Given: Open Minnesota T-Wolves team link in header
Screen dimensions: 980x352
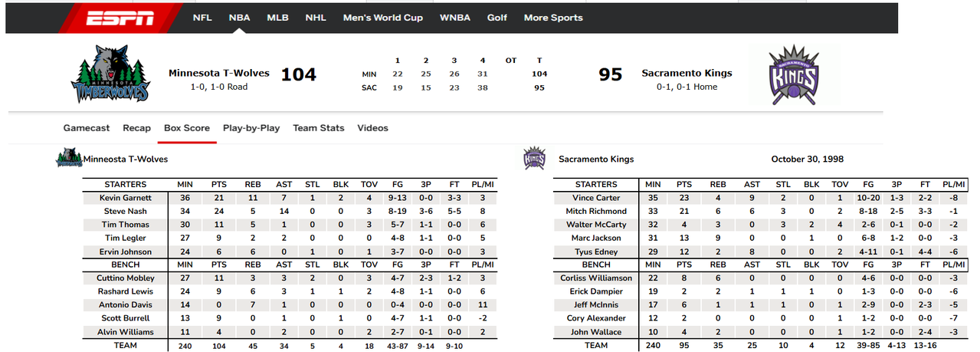Looking at the screenshot, I should (219, 74).
